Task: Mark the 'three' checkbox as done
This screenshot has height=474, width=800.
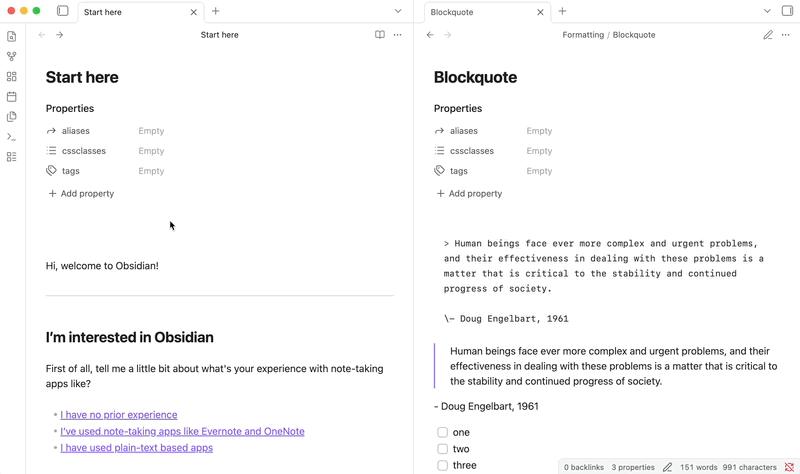Action: [442, 465]
